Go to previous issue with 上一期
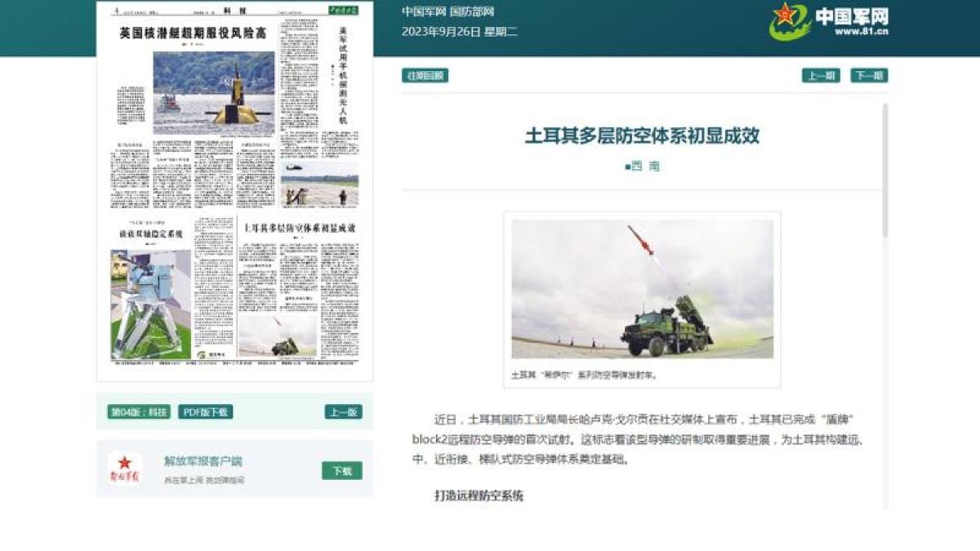 coord(820,76)
